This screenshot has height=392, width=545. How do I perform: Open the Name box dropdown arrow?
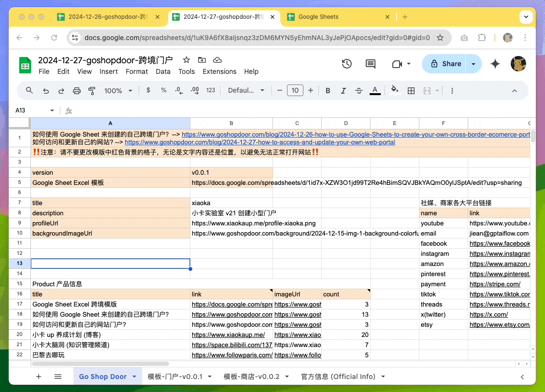coord(52,111)
